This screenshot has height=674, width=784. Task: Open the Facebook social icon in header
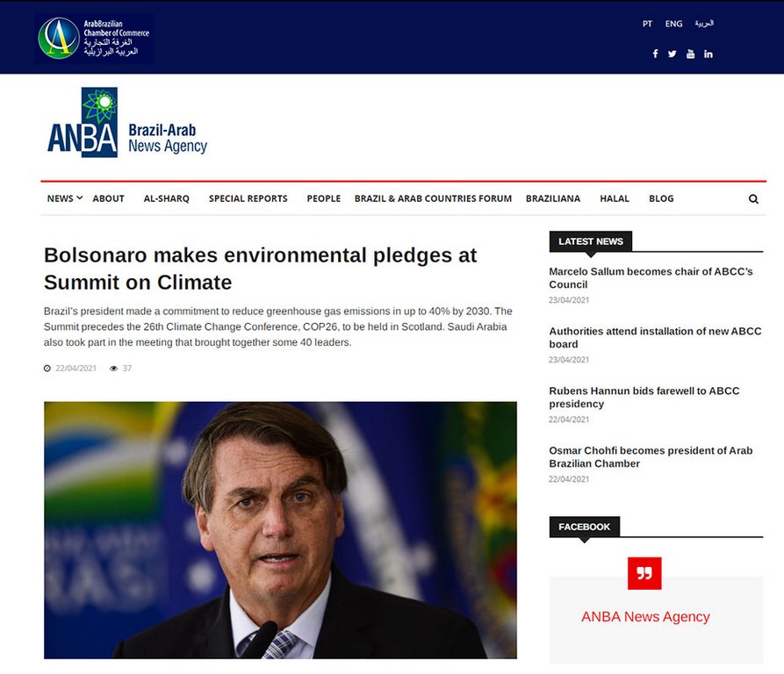(655, 54)
